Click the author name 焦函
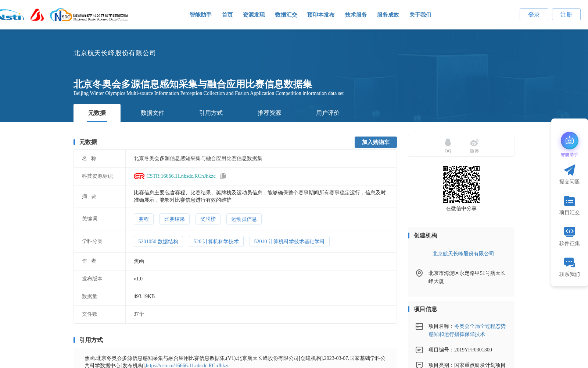This screenshot has height=368, width=588. click(139, 261)
